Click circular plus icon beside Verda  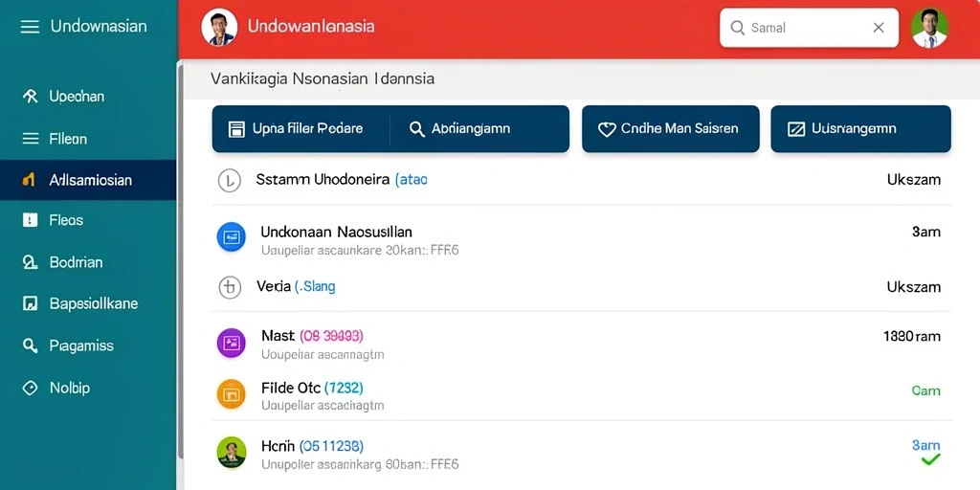(230, 287)
